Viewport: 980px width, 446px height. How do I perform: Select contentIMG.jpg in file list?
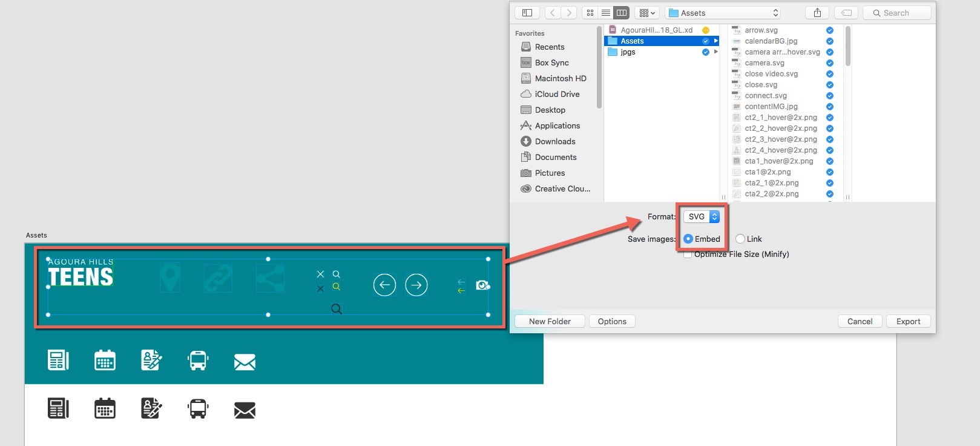click(771, 106)
